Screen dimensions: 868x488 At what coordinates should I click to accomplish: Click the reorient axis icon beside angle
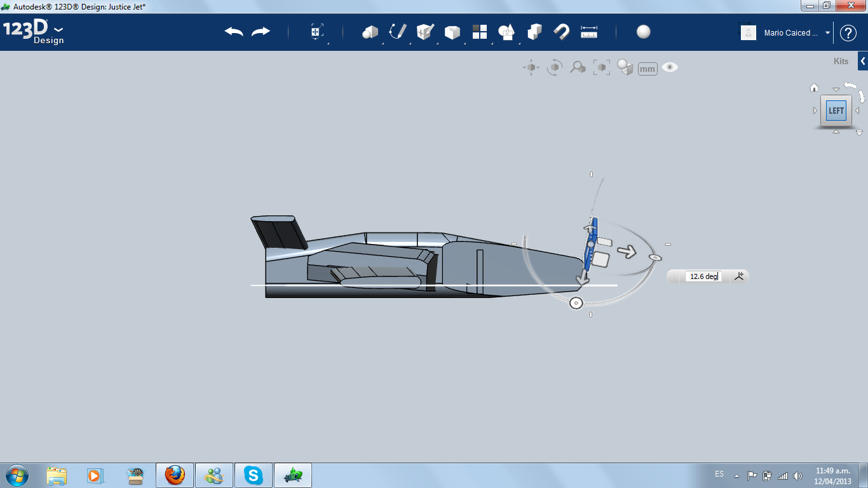click(739, 276)
